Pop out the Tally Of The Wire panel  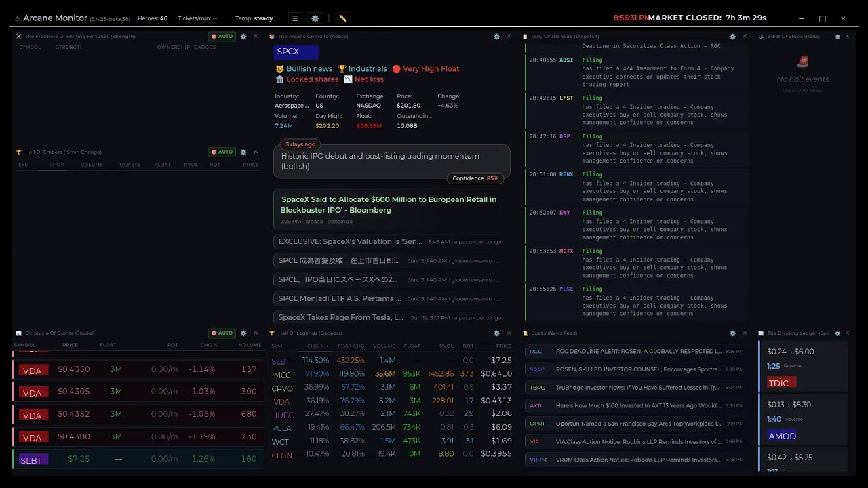tap(745, 37)
